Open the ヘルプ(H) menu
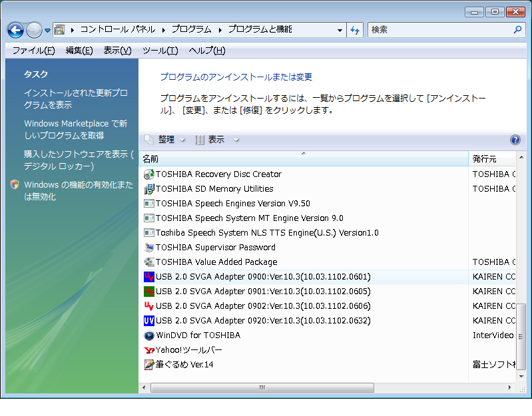Screen dimensions: 532x416 point(207,51)
